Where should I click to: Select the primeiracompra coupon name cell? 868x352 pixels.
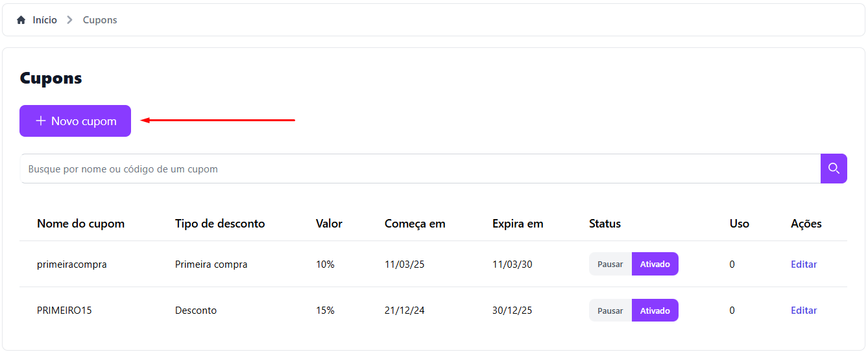pyautogui.click(x=72, y=264)
